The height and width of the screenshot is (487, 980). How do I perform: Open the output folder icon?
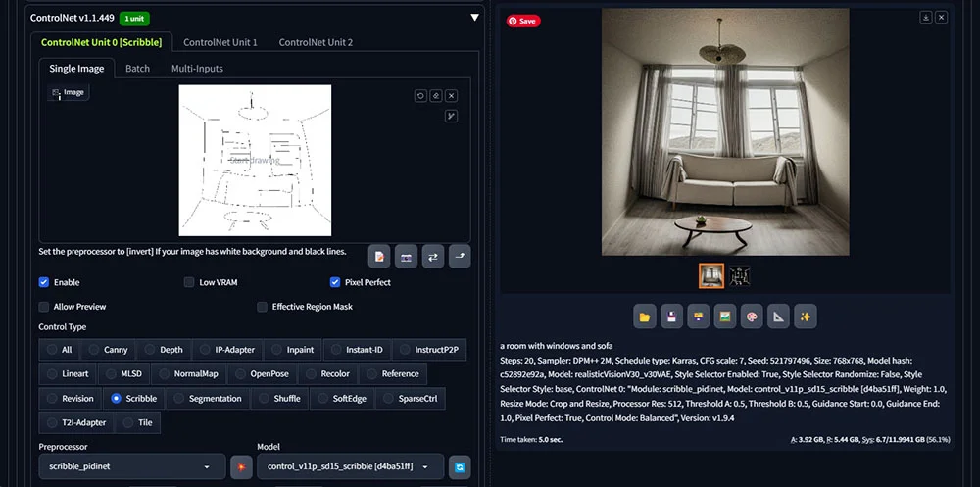645,317
